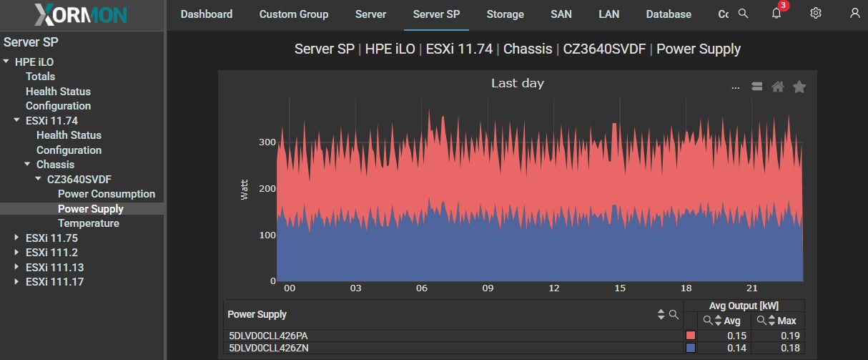Click the Avg Output [kW] header
The image size is (868, 360).
pyautogui.click(x=744, y=306)
